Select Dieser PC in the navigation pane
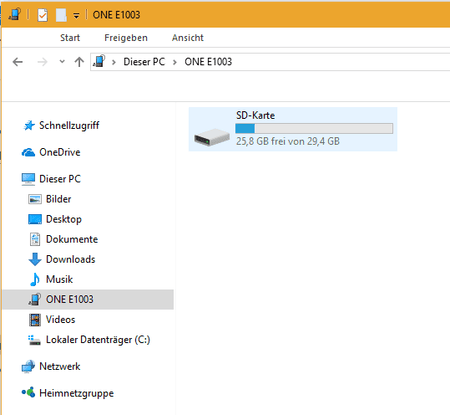This screenshot has height=415, width=450. pyautogui.click(x=60, y=179)
